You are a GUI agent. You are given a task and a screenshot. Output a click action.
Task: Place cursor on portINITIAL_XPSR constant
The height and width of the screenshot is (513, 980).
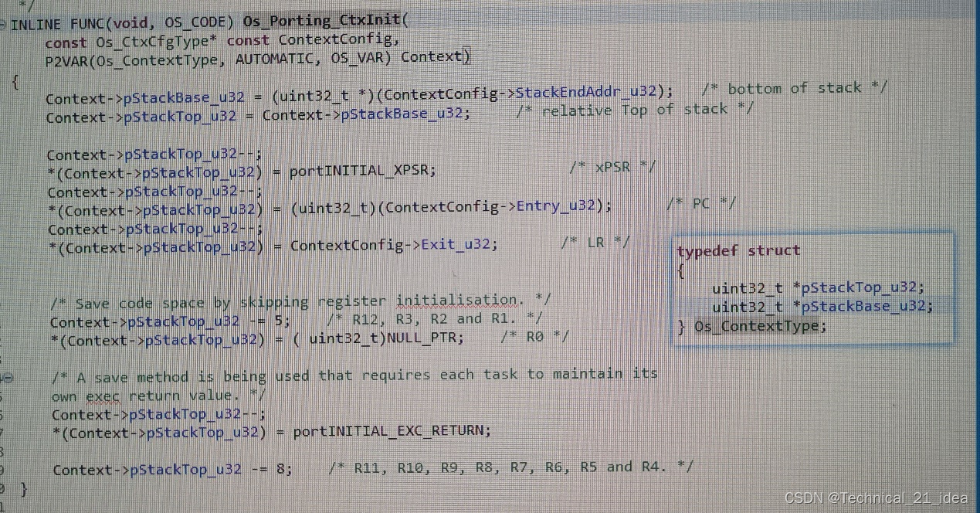(x=361, y=171)
